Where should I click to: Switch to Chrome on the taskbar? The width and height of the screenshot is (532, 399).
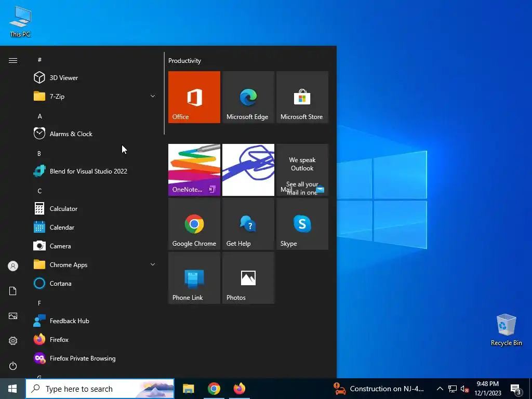pos(214,389)
